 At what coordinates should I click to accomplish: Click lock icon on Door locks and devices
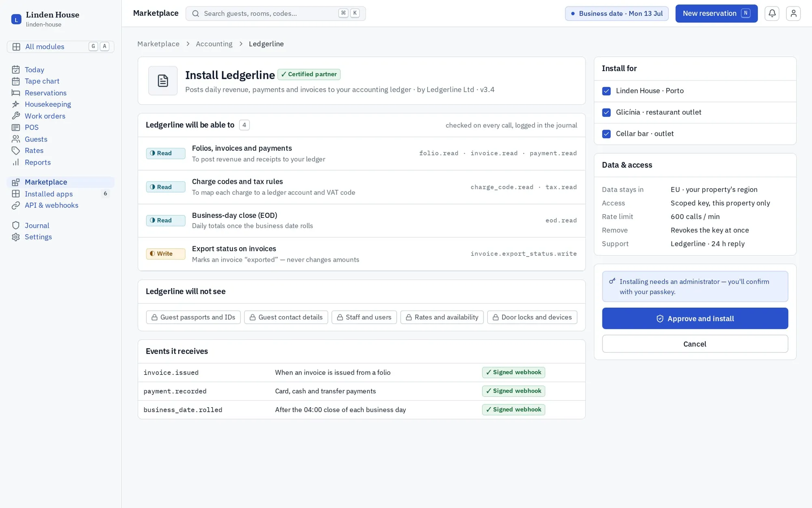496,317
